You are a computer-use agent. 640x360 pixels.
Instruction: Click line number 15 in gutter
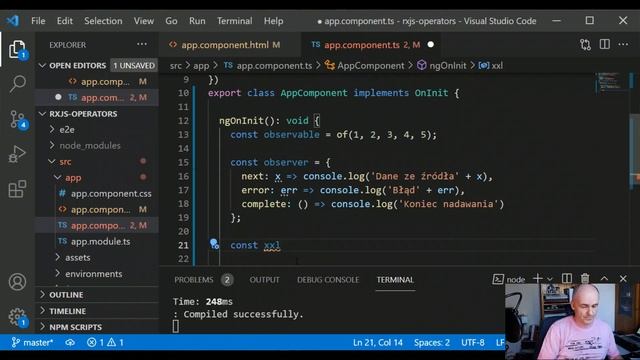pyautogui.click(x=183, y=162)
